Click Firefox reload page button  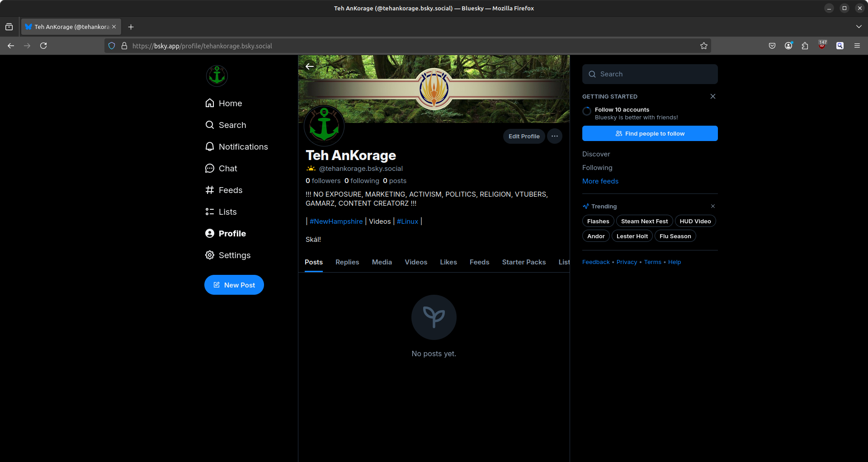pos(43,46)
